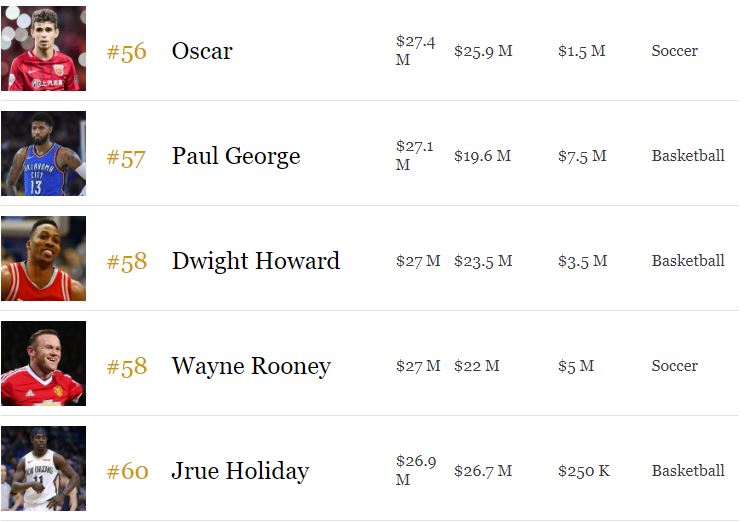Viewport: 755px width, 522px height.
Task: Click Soccer label in Wayne Rooney's row
Action: point(674,366)
